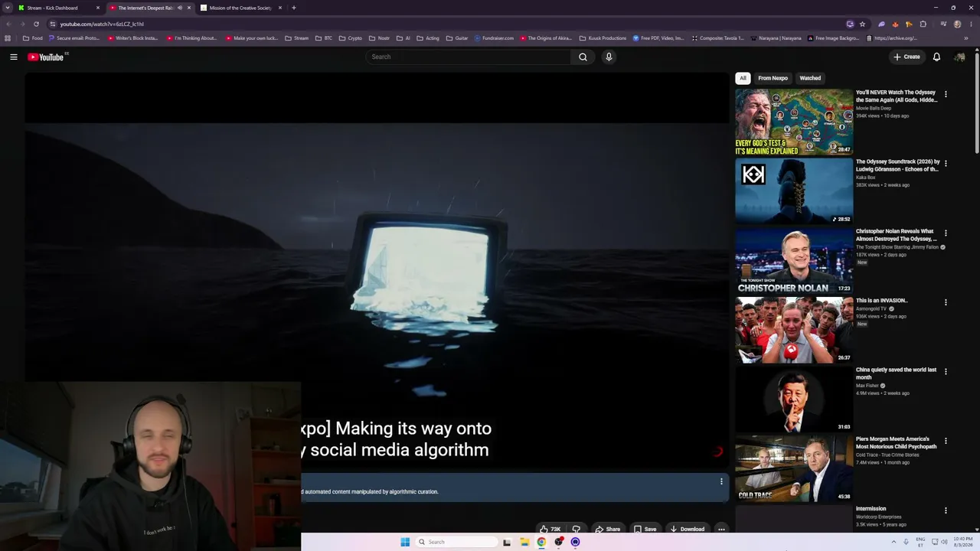980x551 pixels.
Task: Open 'The Origins of Akira' bookmark
Action: [544, 37]
